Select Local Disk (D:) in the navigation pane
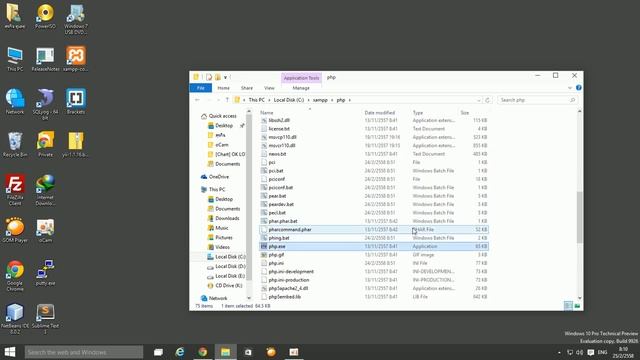This screenshot has width=640, height=360. [x=230, y=266]
